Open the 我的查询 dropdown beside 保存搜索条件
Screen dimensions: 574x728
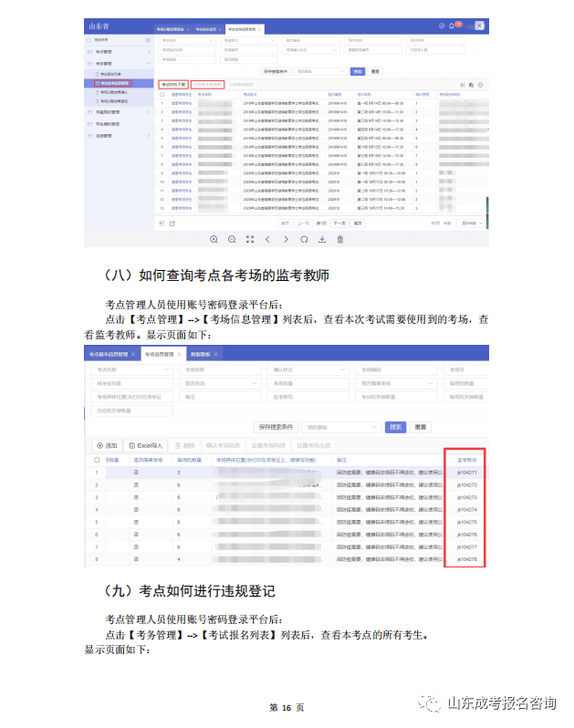pyautogui.click(x=341, y=427)
